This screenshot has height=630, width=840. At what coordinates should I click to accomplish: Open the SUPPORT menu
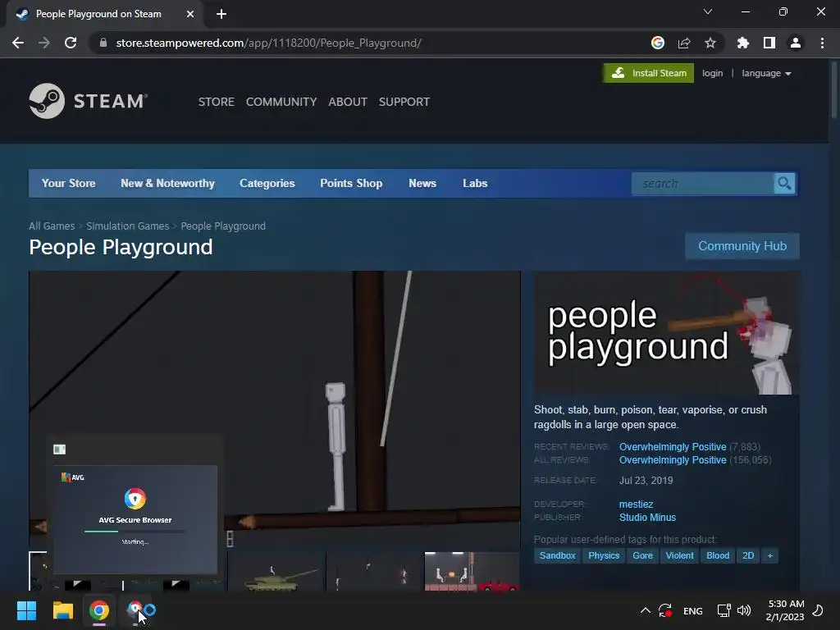pos(404,102)
